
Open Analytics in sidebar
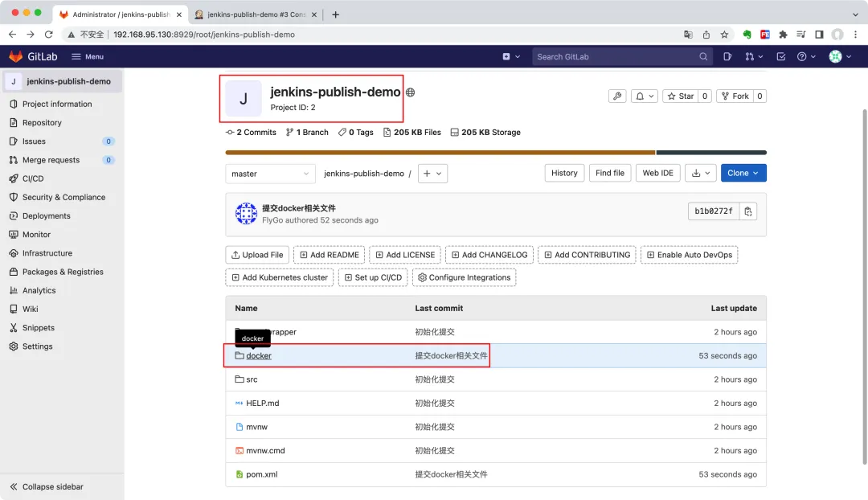click(x=39, y=290)
